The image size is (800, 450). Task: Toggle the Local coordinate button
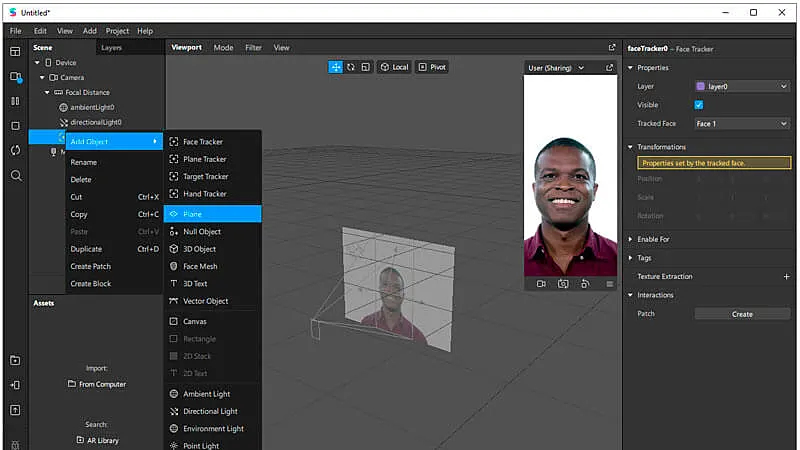(394, 67)
